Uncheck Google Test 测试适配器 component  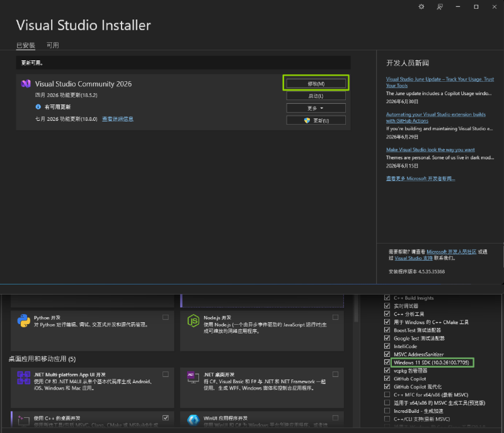(x=387, y=338)
